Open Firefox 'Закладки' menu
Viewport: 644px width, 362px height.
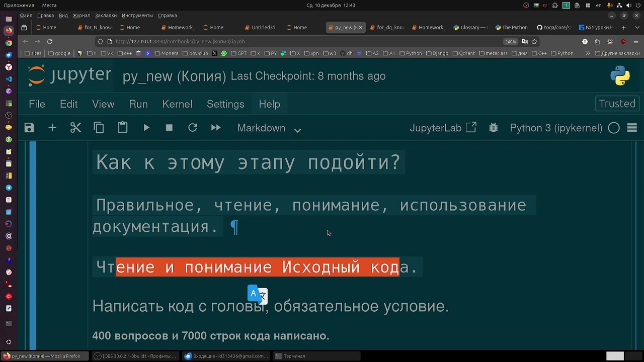tap(106, 16)
